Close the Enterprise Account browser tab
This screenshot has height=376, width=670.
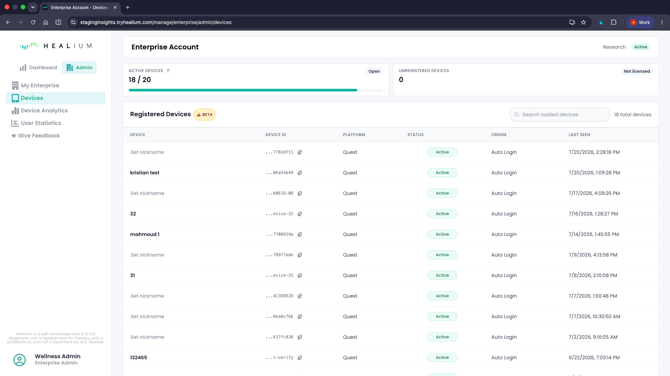click(115, 7)
